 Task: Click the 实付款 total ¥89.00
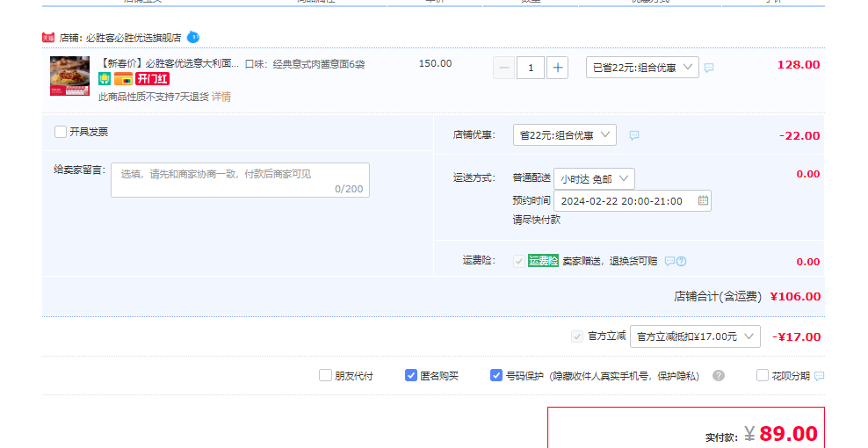(x=780, y=434)
